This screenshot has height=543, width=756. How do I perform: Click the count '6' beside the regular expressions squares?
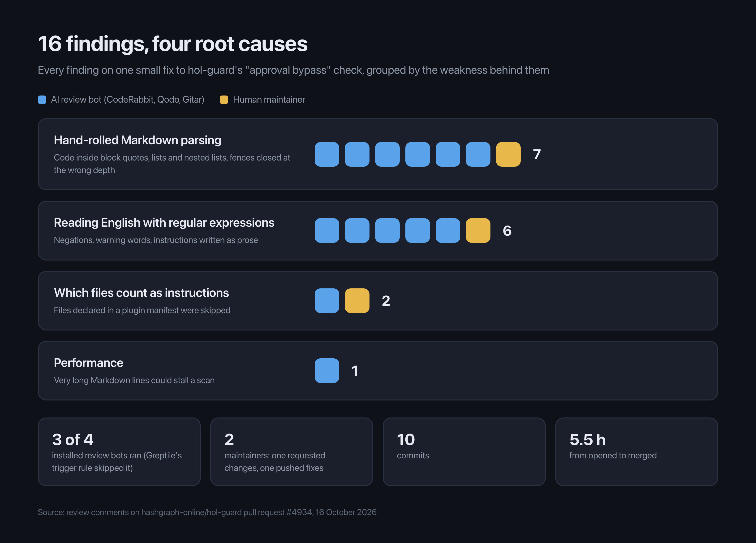[x=507, y=231]
